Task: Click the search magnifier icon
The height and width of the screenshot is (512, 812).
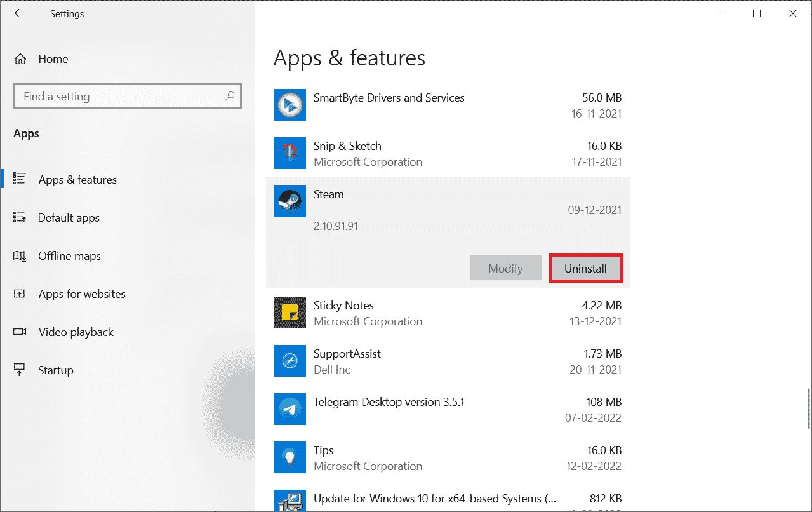Action: (x=230, y=97)
